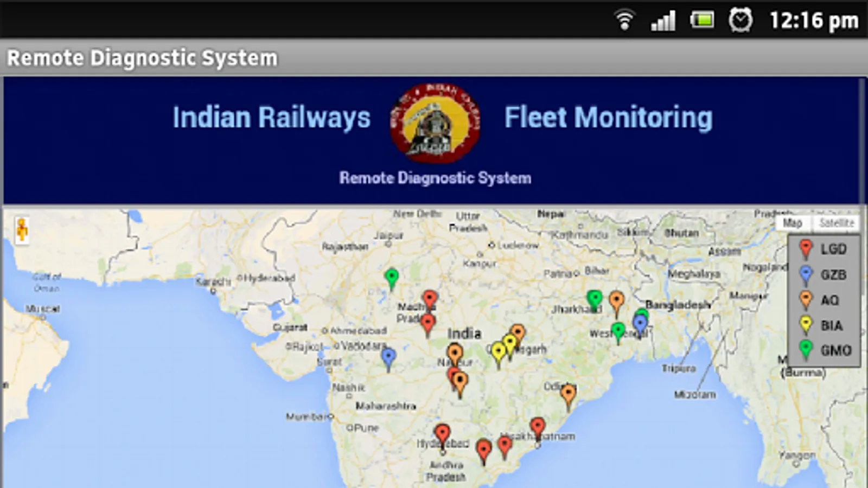Tap the orange marker on the Nagpur label

point(455,354)
